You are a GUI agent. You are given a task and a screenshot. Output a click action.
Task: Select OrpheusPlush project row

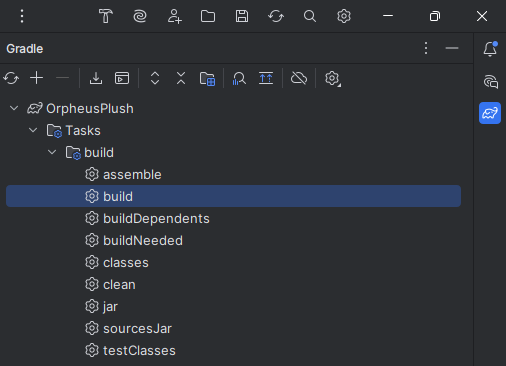click(233, 108)
